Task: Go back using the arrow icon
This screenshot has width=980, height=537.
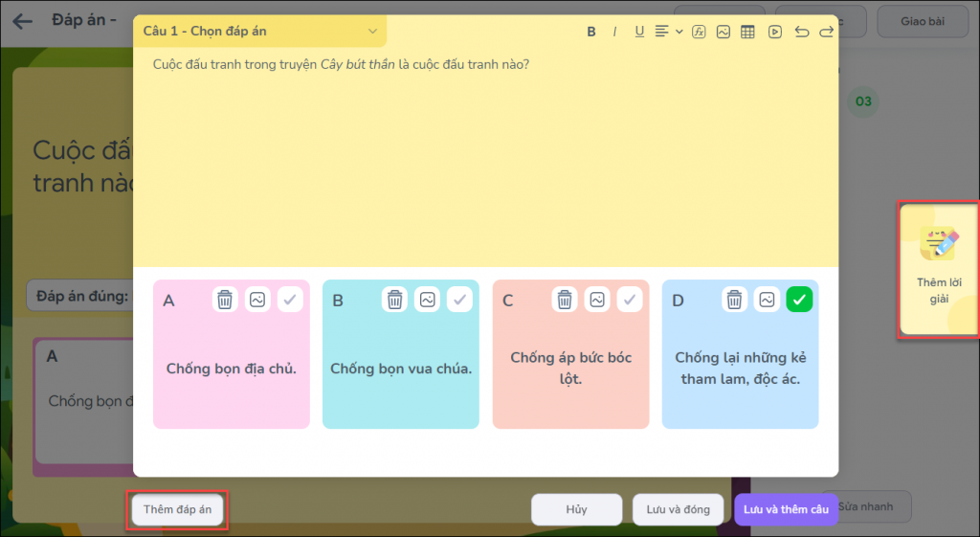Action: [23, 21]
